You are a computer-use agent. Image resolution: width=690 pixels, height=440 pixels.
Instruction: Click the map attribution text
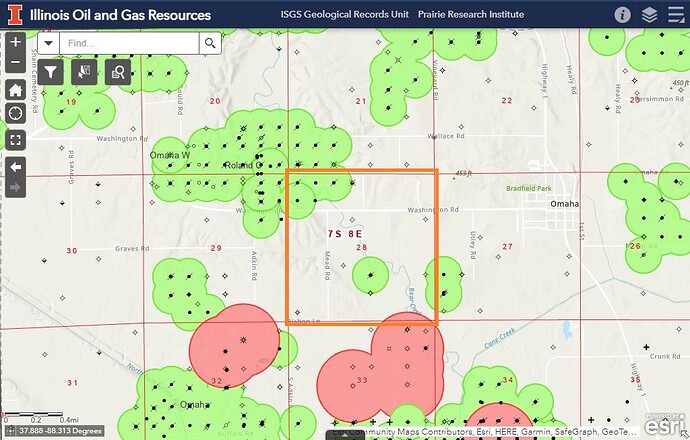484,432
